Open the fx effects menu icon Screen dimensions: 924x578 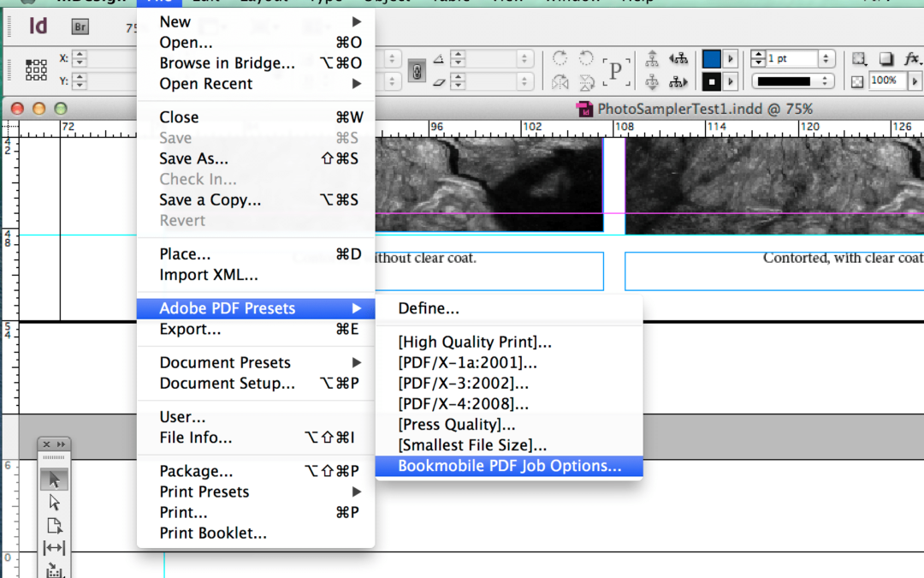coord(912,58)
